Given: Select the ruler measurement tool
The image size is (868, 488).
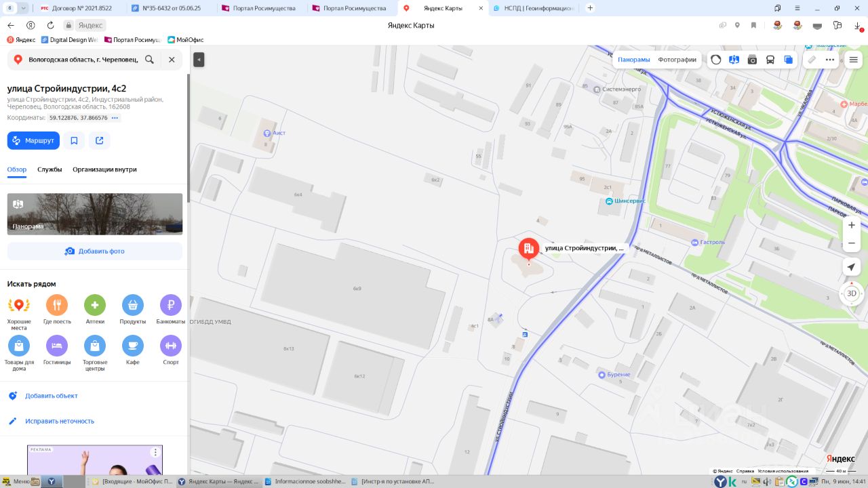Looking at the screenshot, I should pyautogui.click(x=812, y=60).
